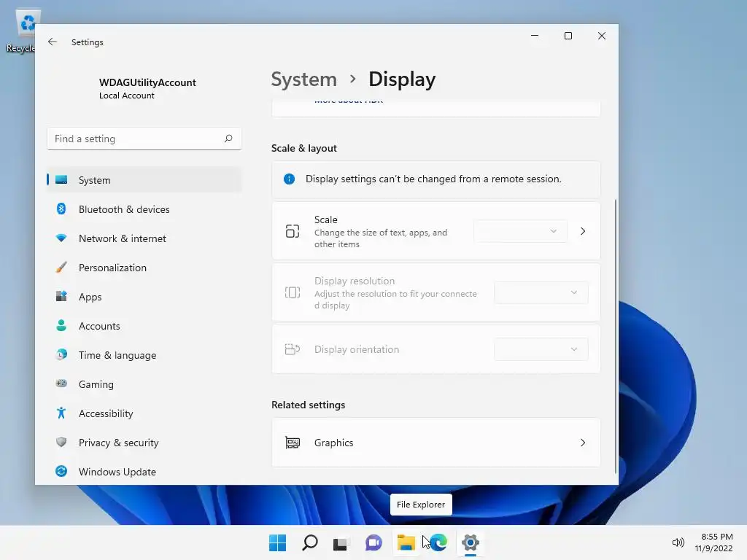Viewport: 747px width, 560px height.
Task: Click the search magnifier in Find a setting
Action: pyautogui.click(x=228, y=139)
